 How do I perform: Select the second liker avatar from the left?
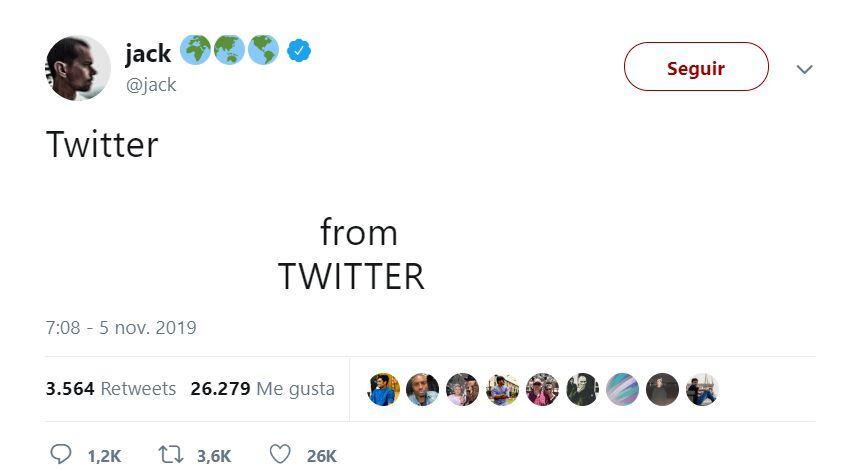(423, 389)
